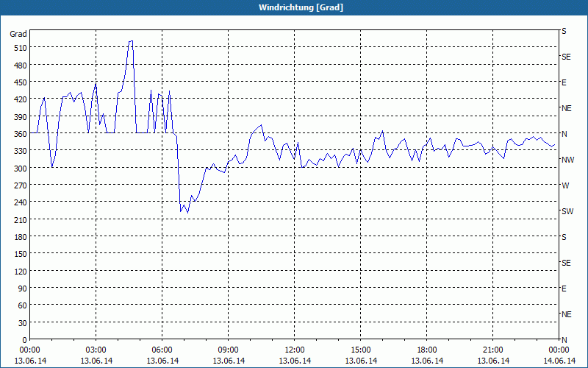Select the 03:00 time axis label
This screenshot has height=368, width=588.
coord(96,350)
